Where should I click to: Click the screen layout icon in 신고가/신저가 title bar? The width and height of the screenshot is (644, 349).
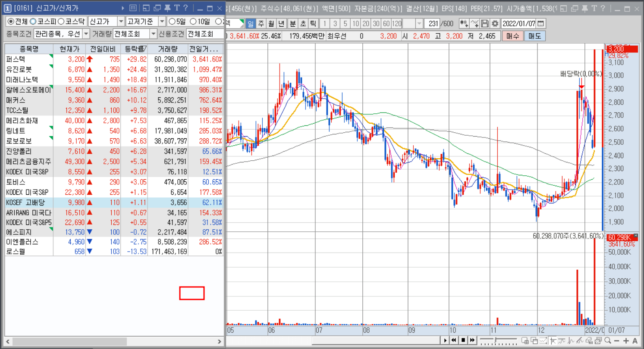[147, 8]
